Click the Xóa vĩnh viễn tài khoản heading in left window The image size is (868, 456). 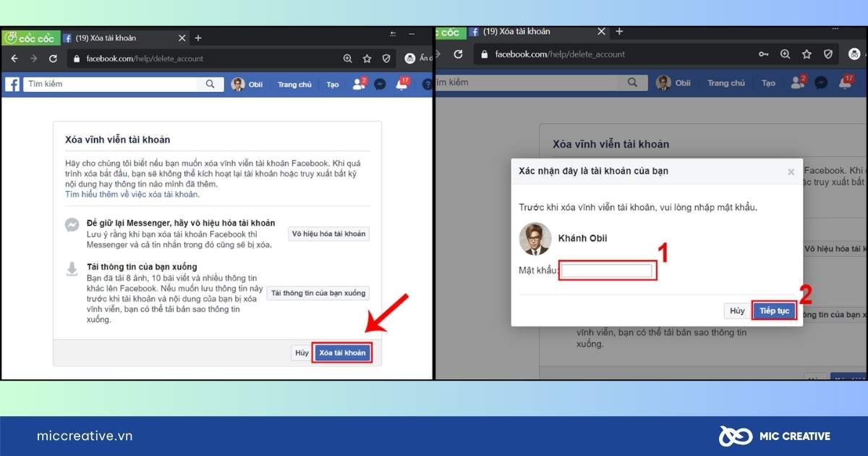tap(118, 140)
